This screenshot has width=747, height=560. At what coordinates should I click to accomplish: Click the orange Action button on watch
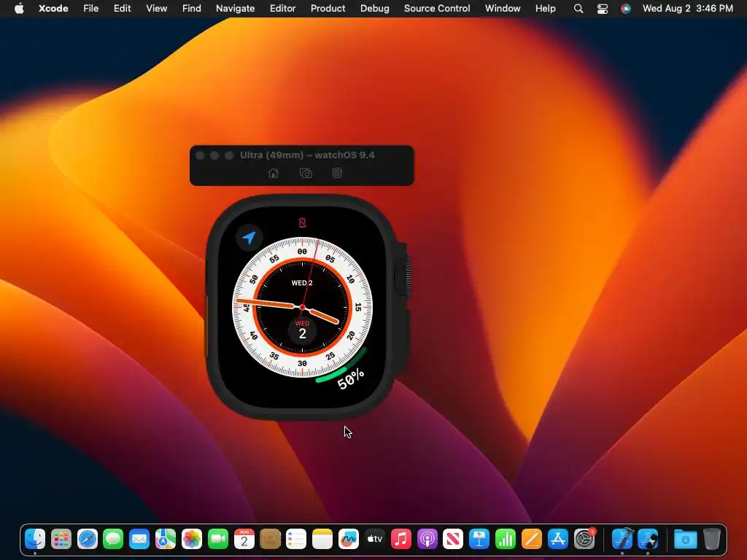pos(206,327)
